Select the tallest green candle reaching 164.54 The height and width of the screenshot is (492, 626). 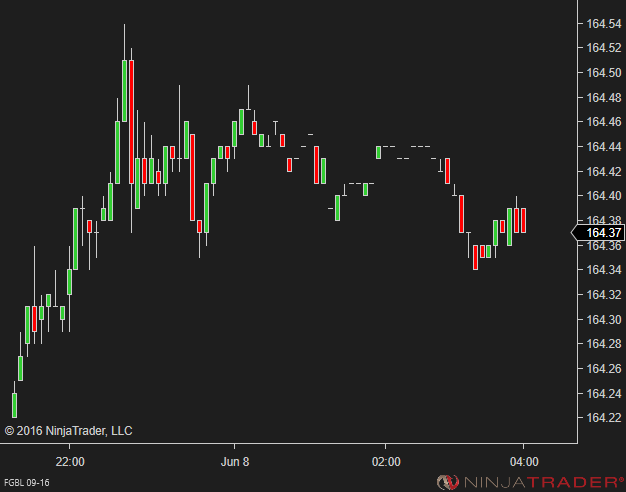tap(125, 91)
